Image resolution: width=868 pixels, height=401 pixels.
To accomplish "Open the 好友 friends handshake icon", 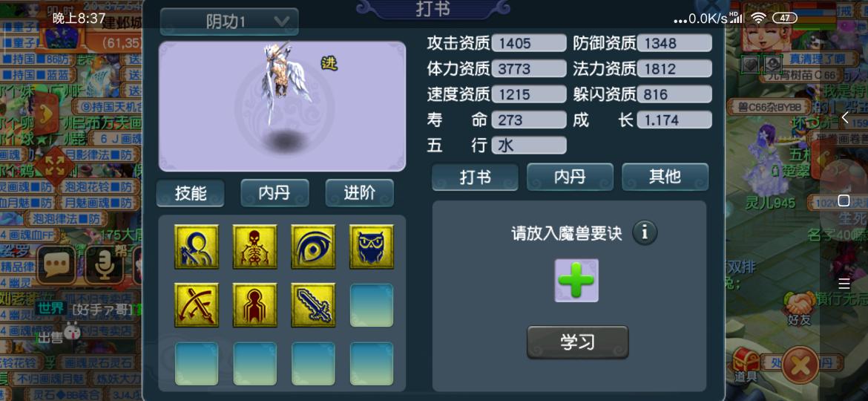I will [x=798, y=309].
